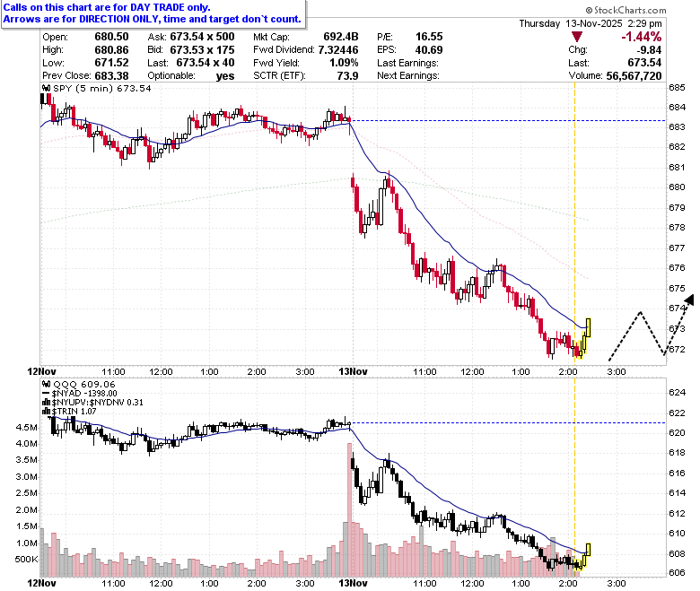Click the SPY candlestick icon in legend
Viewport: 700px width, 591px height.
pyautogui.click(x=46, y=88)
